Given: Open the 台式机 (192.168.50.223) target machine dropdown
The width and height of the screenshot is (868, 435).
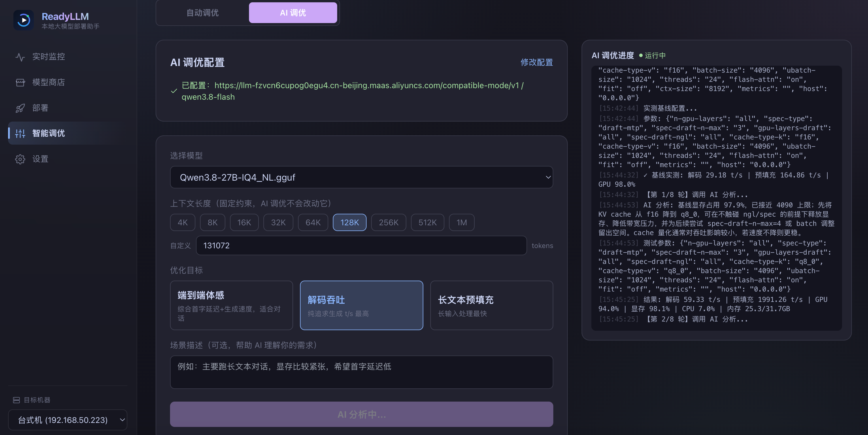Looking at the screenshot, I should coord(67,420).
